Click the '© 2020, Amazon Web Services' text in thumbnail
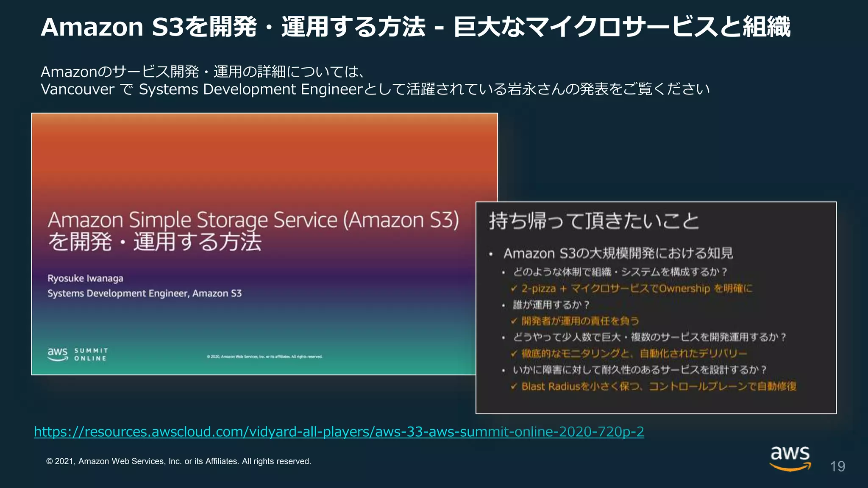The height and width of the screenshot is (488, 868). click(x=264, y=357)
